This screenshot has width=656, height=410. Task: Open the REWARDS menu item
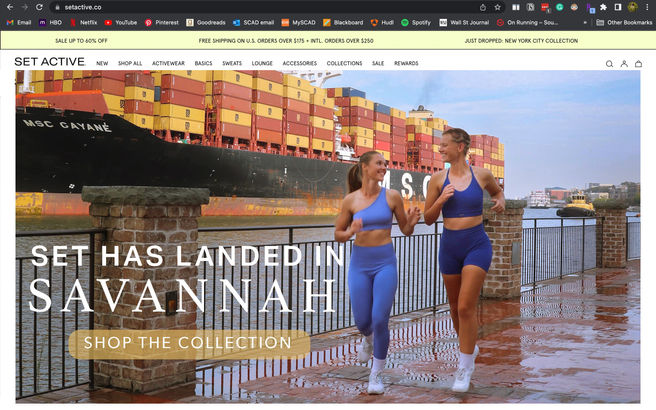(x=406, y=63)
